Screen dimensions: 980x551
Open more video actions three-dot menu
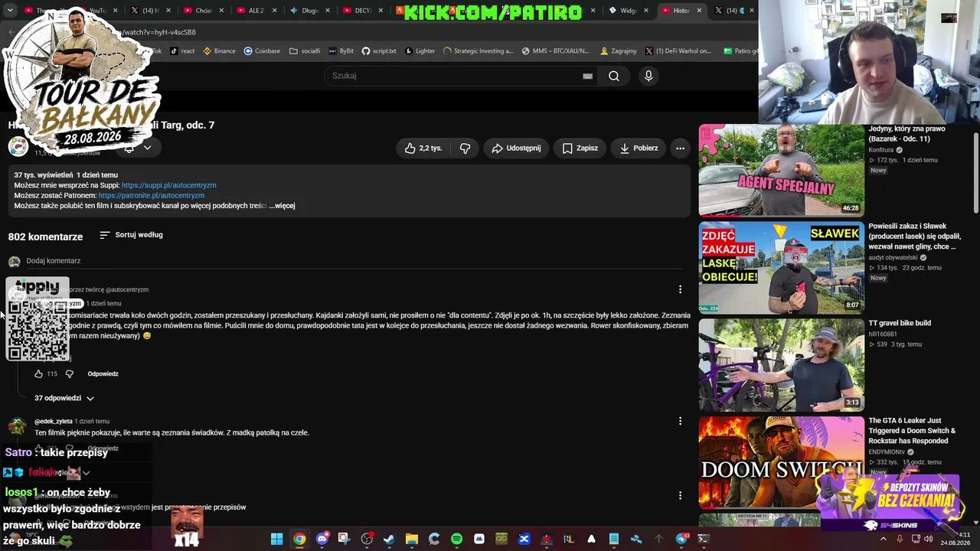(x=680, y=148)
